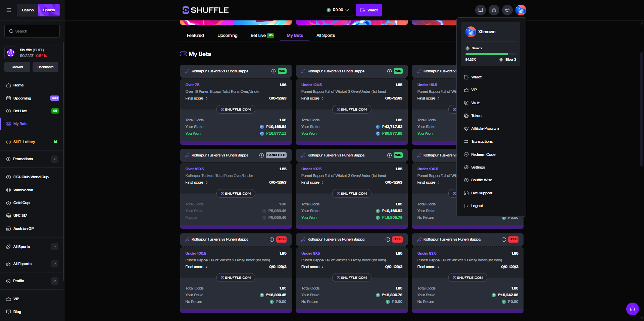This screenshot has width=644, height=321.
Task: Open My Bets in the sidebar
Action: (x=32, y=124)
